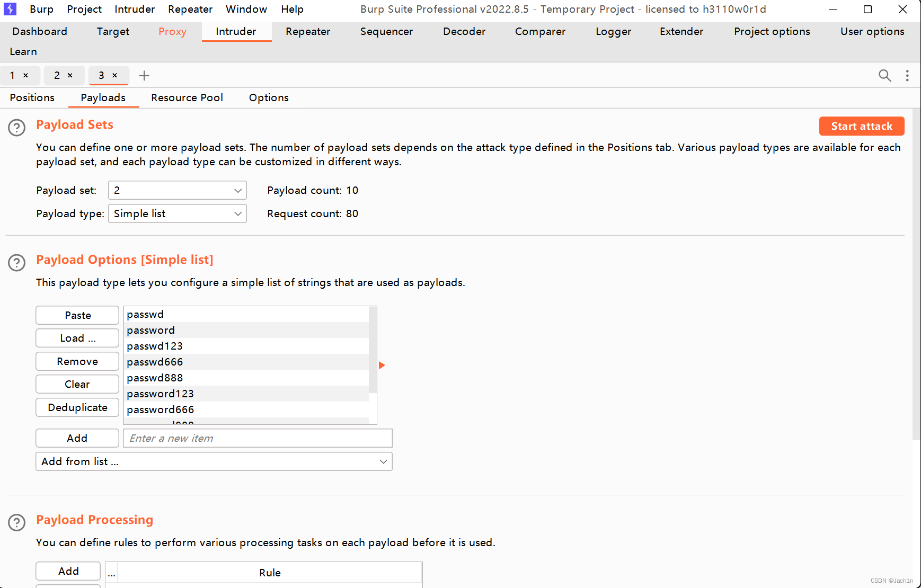This screenshot has width=921, height=588.
Task: Open the Repeater menu
Action: click(x=190, y=9)
